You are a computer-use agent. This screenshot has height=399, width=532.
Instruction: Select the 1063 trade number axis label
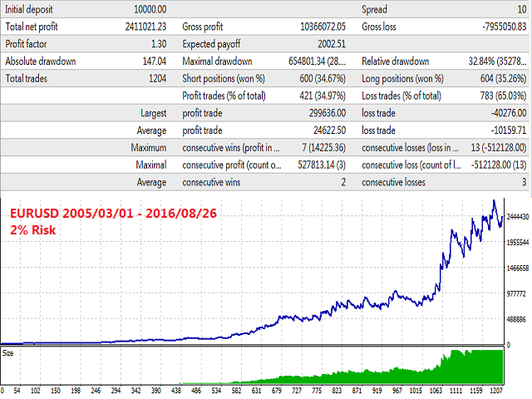click(436, 391)
